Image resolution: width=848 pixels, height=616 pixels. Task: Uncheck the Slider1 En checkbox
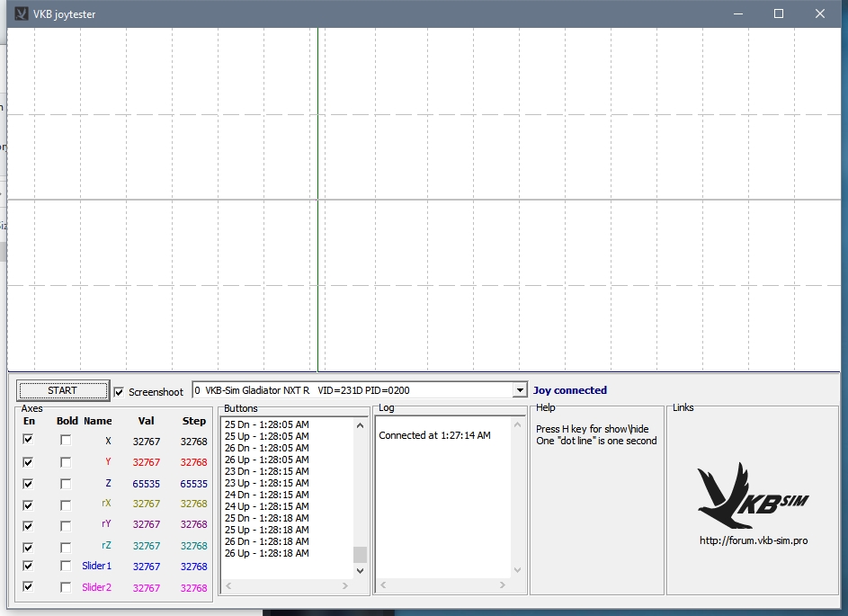pos(28,566)
